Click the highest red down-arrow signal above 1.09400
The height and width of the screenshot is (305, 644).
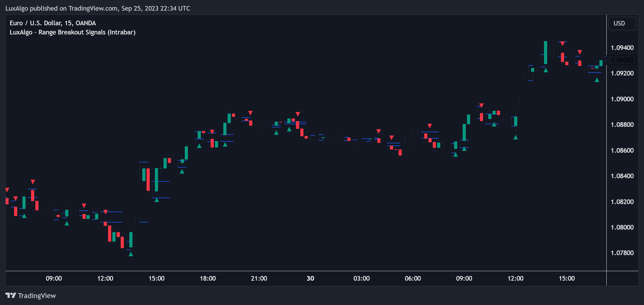[x=562, y=44]
